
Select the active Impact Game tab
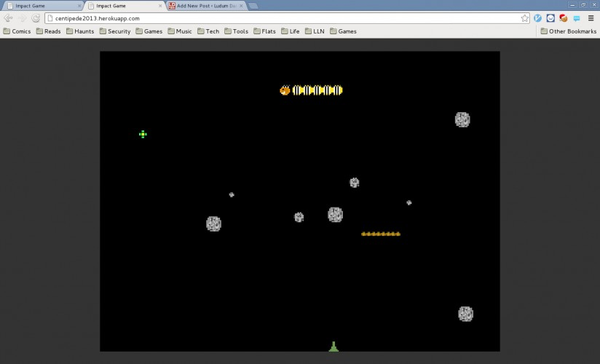124,6
